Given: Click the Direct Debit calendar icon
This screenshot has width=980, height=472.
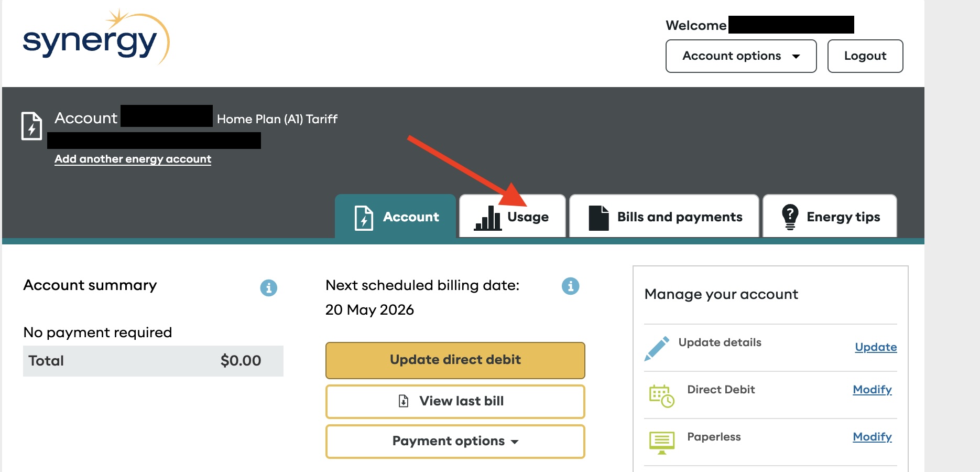Looking at the screenshot, I should [x=661, y=396].
